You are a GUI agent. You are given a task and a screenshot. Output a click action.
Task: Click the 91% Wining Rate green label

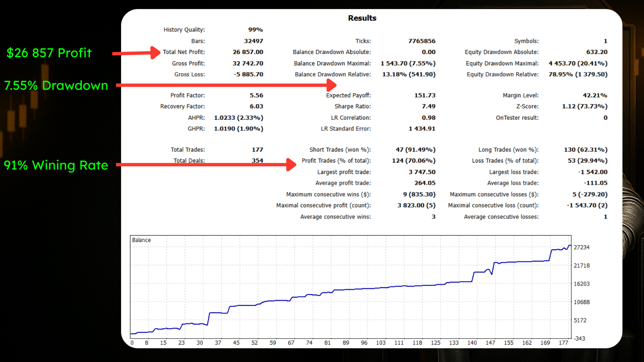(56, 165)
